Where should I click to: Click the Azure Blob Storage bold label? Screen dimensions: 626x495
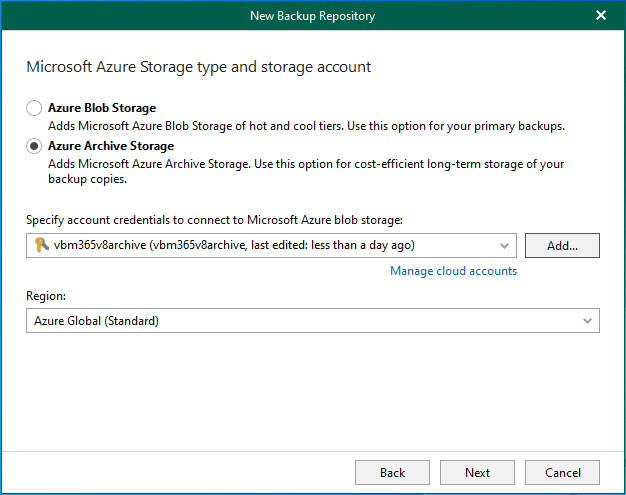tap(102, 108)
